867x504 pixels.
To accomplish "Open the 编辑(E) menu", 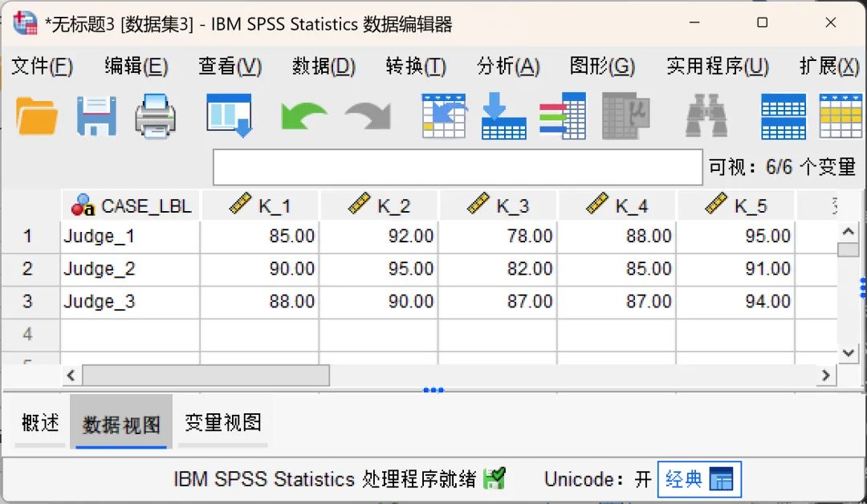I will pyautogui.click(x=136, y=67).
